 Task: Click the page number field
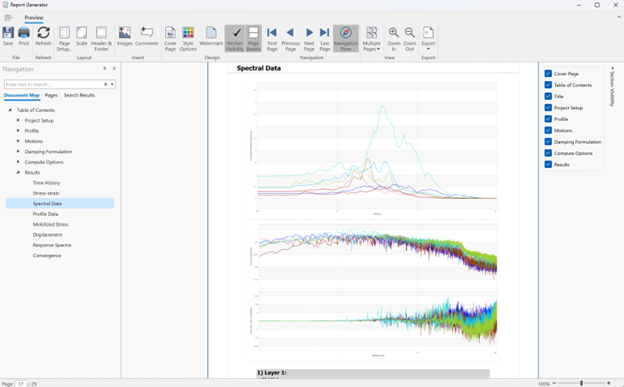tap(21, 384)
